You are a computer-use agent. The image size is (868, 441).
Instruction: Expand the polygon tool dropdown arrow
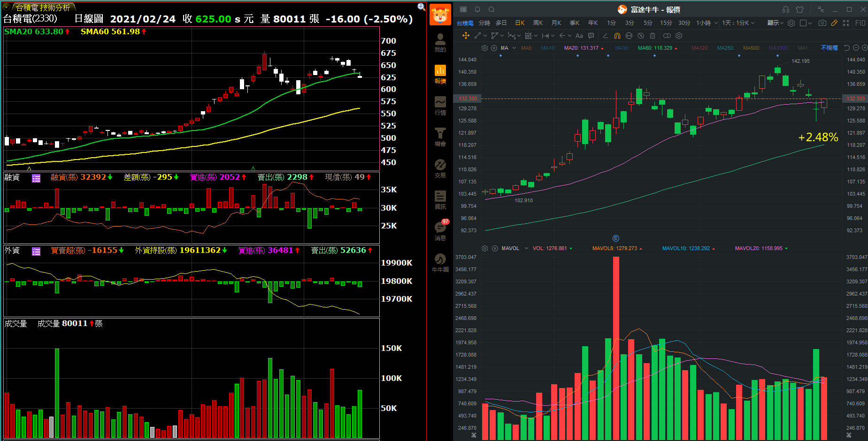point(502,36)
